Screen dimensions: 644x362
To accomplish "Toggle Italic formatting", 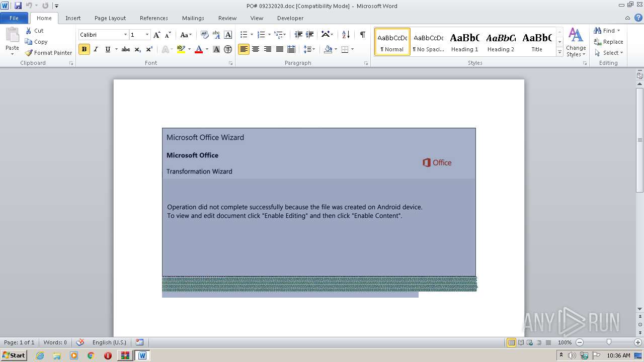I will pos(96,49).
